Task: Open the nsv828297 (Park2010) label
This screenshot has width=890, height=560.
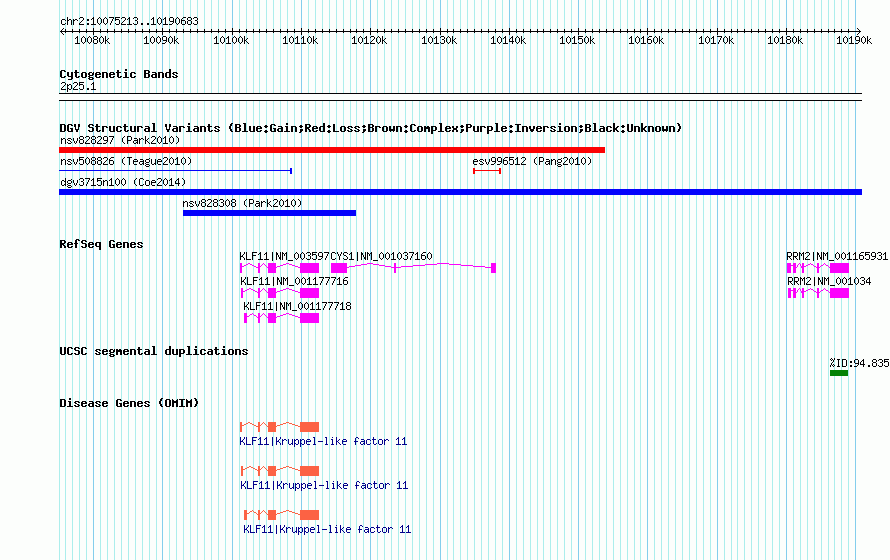Action: coord(120,140)
